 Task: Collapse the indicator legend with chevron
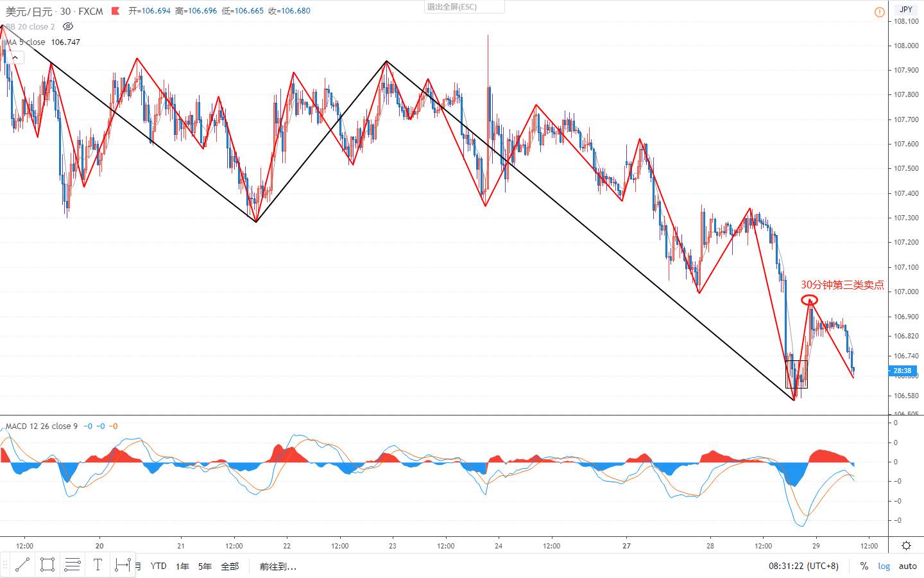click(x=15, y=57)
